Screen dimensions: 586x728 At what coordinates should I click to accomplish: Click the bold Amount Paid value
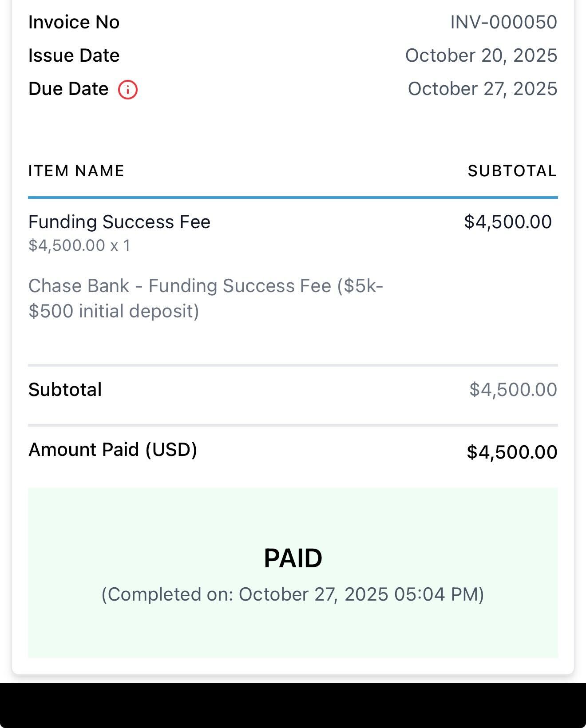(512, 452)
